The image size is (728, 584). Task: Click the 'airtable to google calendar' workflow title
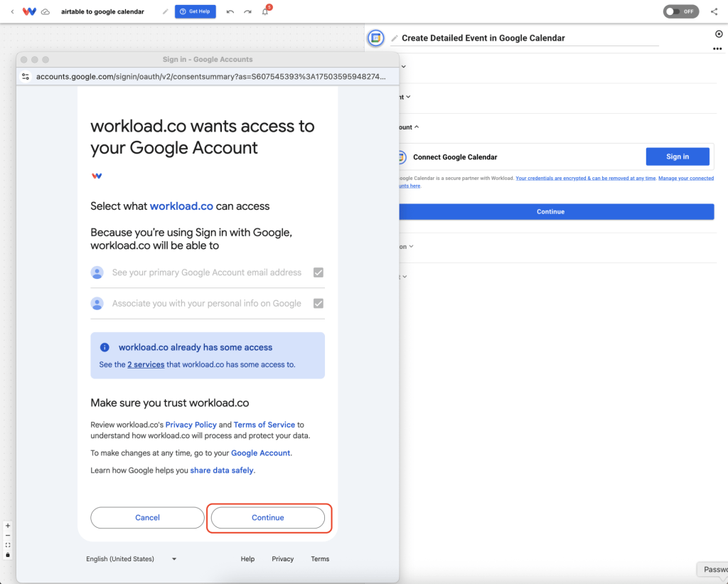click(x=102, y=11)
